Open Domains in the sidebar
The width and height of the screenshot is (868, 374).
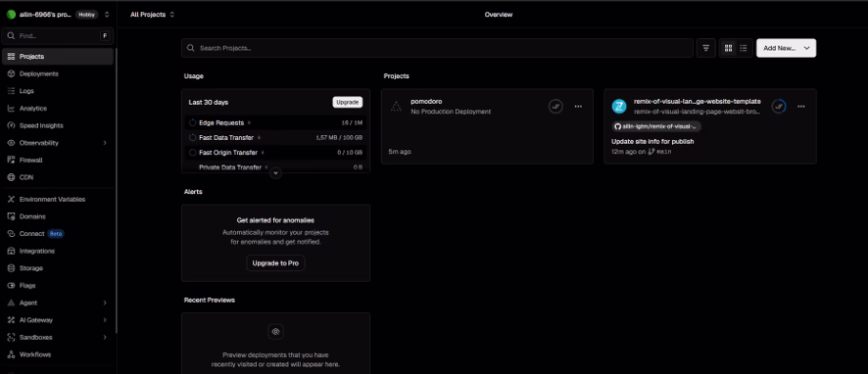click(x=58, y=216)
